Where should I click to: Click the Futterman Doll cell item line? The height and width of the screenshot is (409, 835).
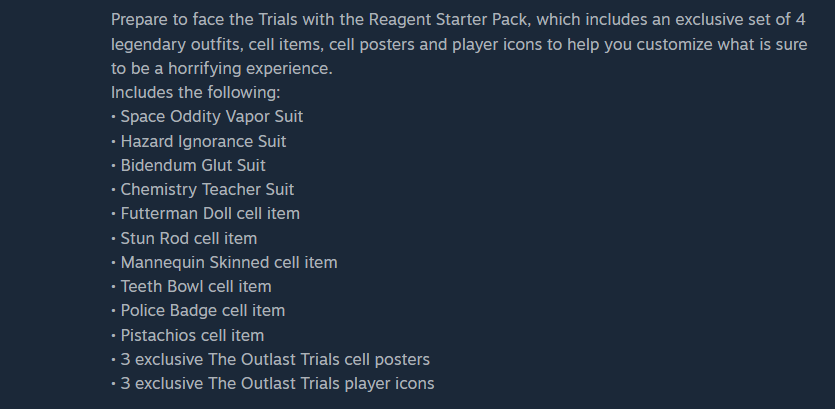pyautogui.click(x=206, y=214)
